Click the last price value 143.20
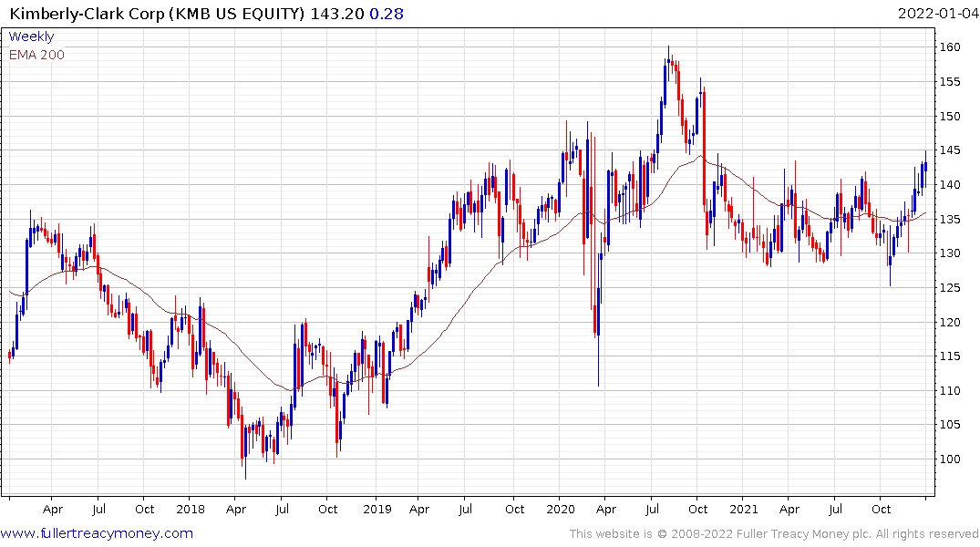 pyautogui.click(x=337, y=14)
